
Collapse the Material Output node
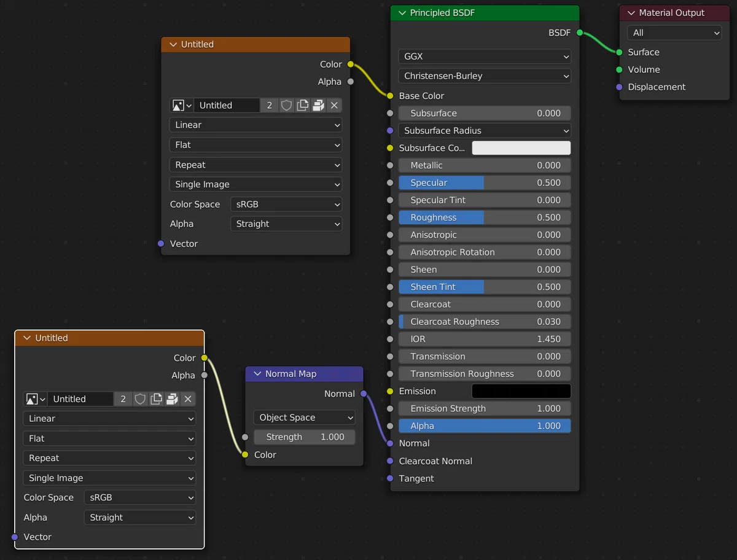(x=631, y=13)
